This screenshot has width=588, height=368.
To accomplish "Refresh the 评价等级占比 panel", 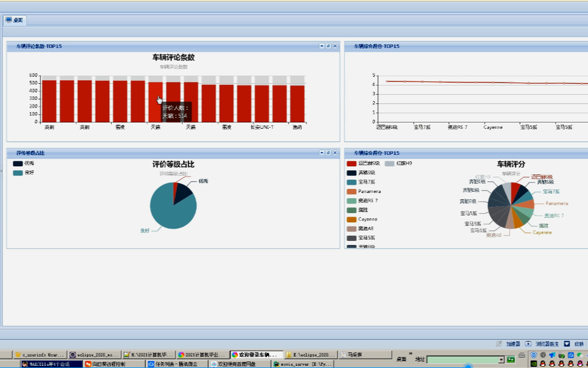I will [328, 153].
